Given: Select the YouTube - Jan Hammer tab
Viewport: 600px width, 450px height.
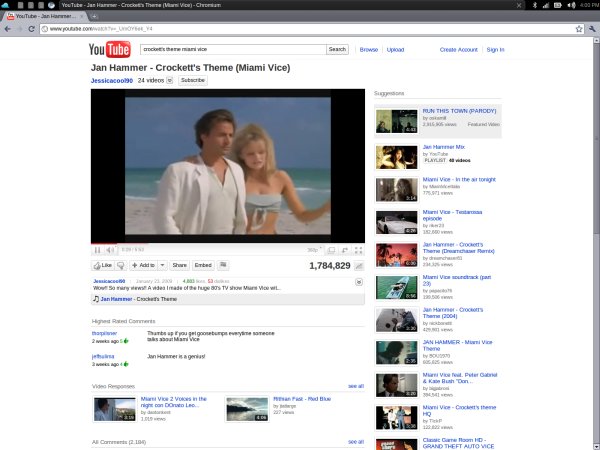Looking at the screenshot, I should click(x=45, y=16).
